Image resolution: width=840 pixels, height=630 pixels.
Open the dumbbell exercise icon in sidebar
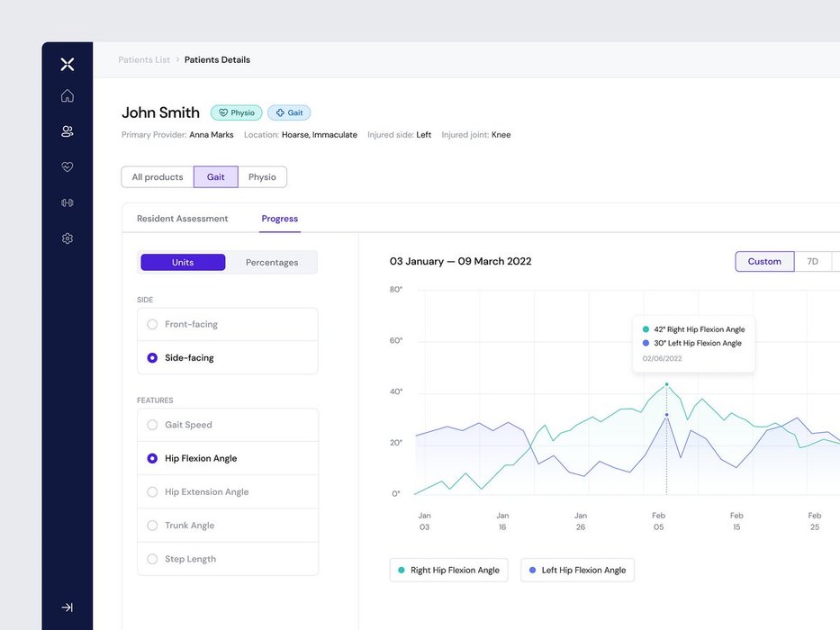click(68, 202)
